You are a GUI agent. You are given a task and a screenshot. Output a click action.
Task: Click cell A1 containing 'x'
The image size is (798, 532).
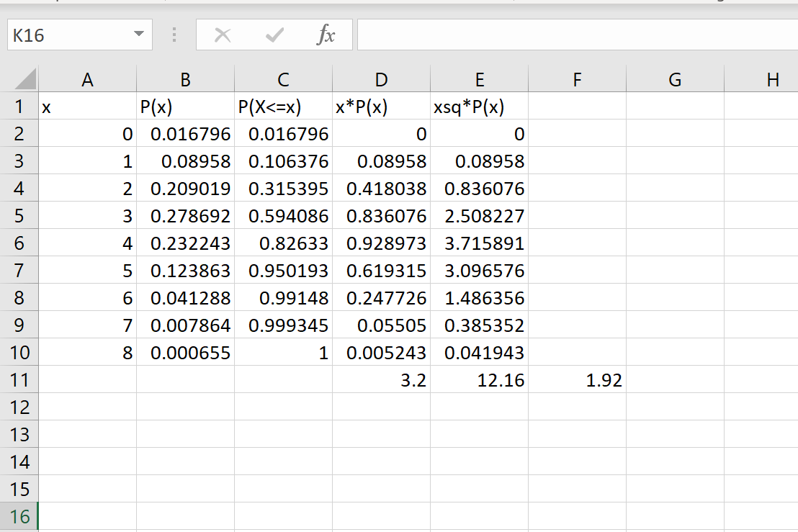(x=88, y=107)
